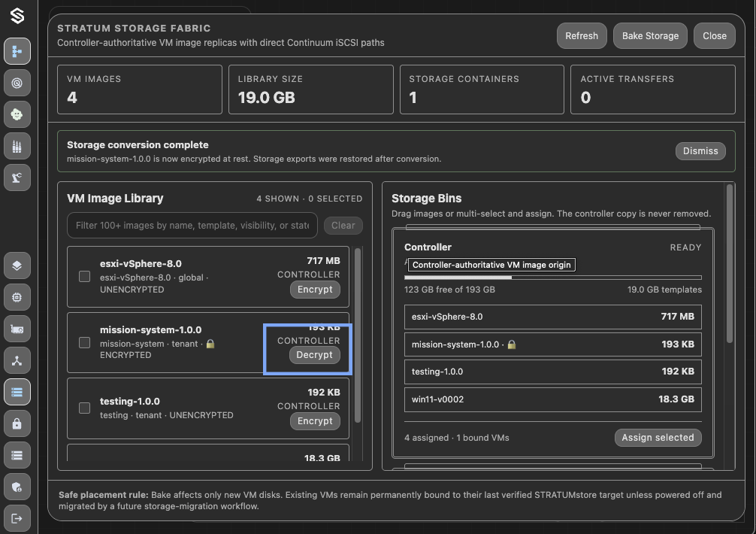Click the STORAGE CONTAINERS stat card
Screen dimensions: 756x534
tap(482, 90)
